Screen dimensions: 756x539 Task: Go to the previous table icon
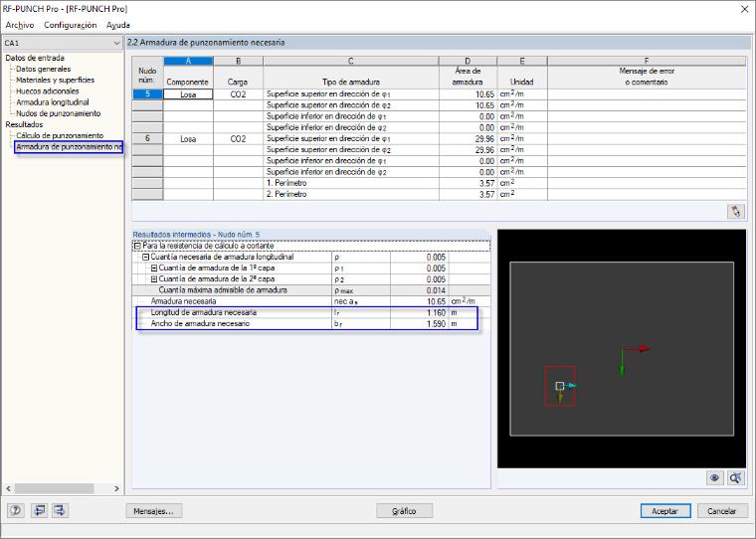(x=39, y=510)
